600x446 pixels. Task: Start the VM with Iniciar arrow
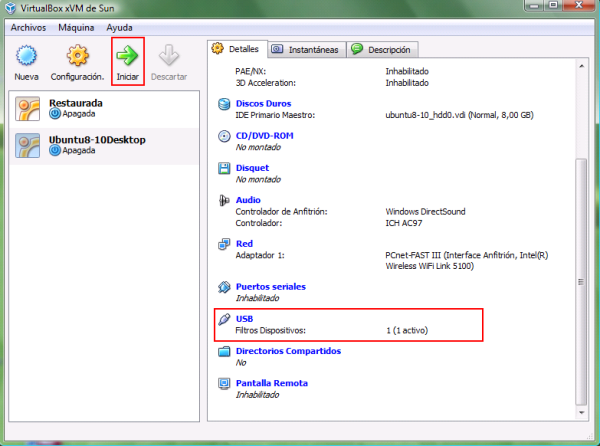127,55
